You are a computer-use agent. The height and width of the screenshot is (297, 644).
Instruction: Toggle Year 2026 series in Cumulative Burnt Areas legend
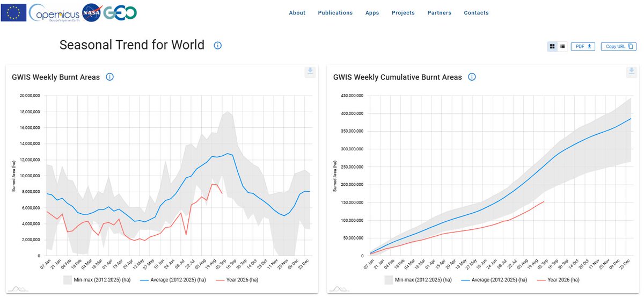click(x=558, y=280)
